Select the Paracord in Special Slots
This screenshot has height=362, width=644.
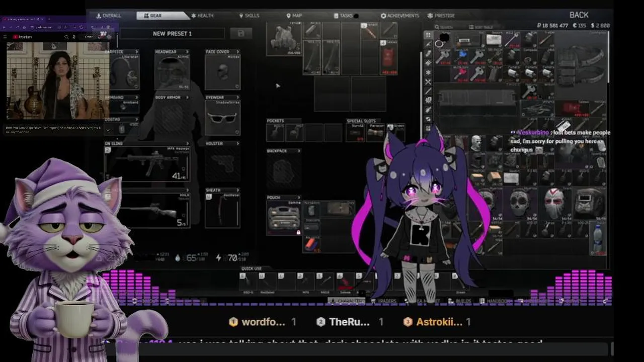[x=374, y=133]
